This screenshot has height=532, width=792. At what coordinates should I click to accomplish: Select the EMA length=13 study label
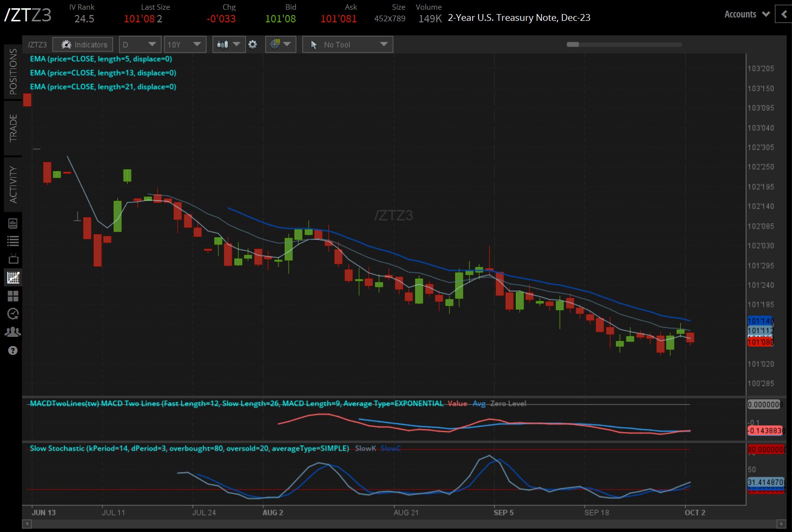pyautogui.click(x=103, y=73)
